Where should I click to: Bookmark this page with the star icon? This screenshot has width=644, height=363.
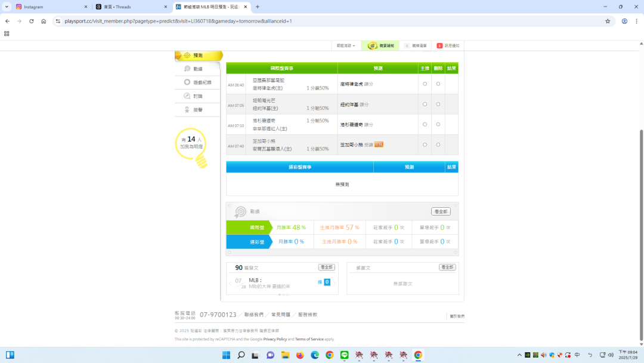click(608, 21)
